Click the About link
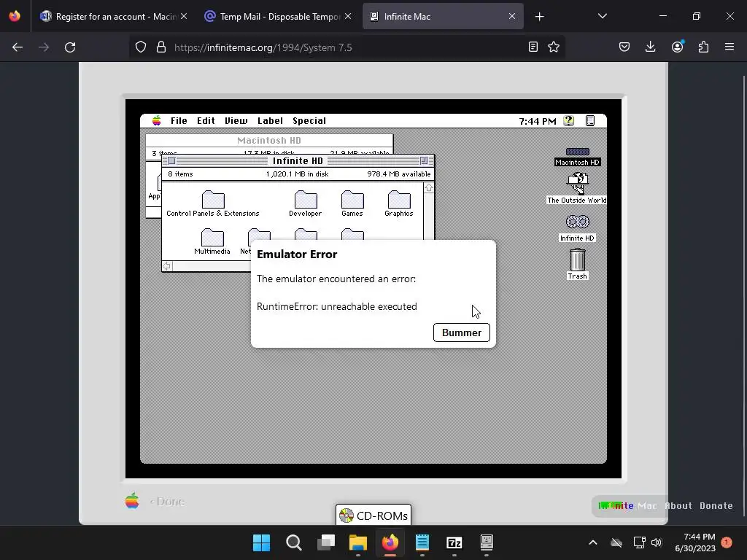This screenshot has height=560, width=747. [678, 506]
